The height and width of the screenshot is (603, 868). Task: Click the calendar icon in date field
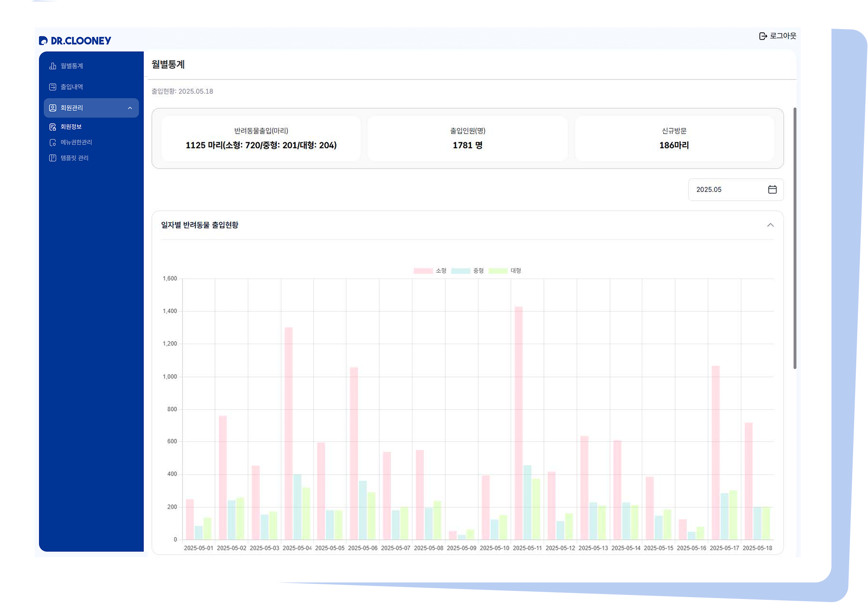click(772, 189)
